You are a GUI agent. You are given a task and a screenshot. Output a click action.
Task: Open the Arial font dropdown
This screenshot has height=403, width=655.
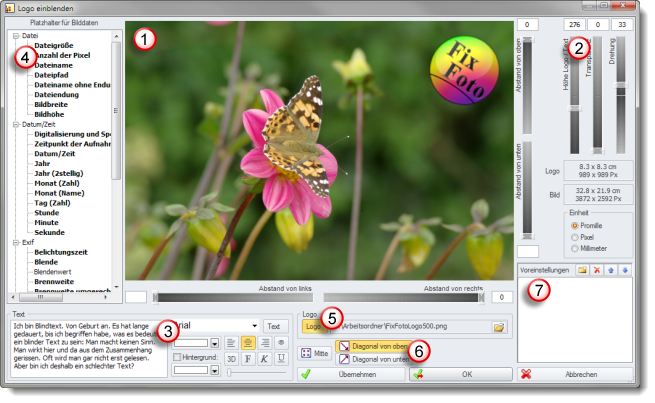[254, 326]
